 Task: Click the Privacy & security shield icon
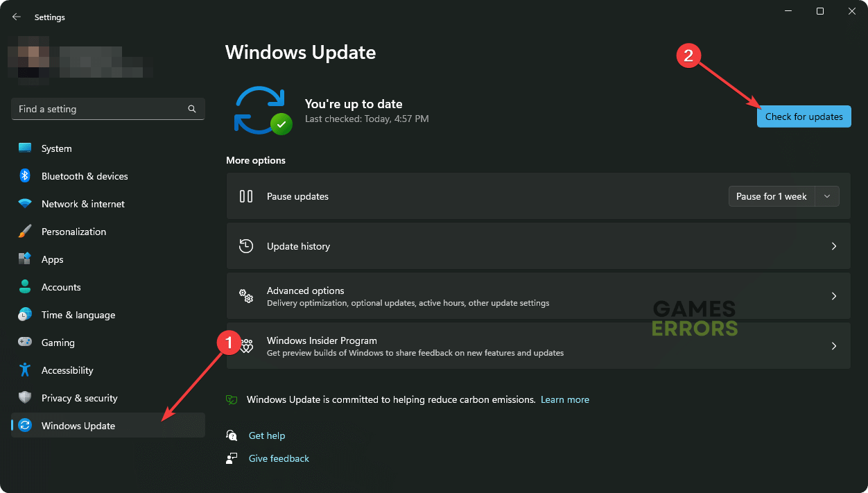[25, 398]
